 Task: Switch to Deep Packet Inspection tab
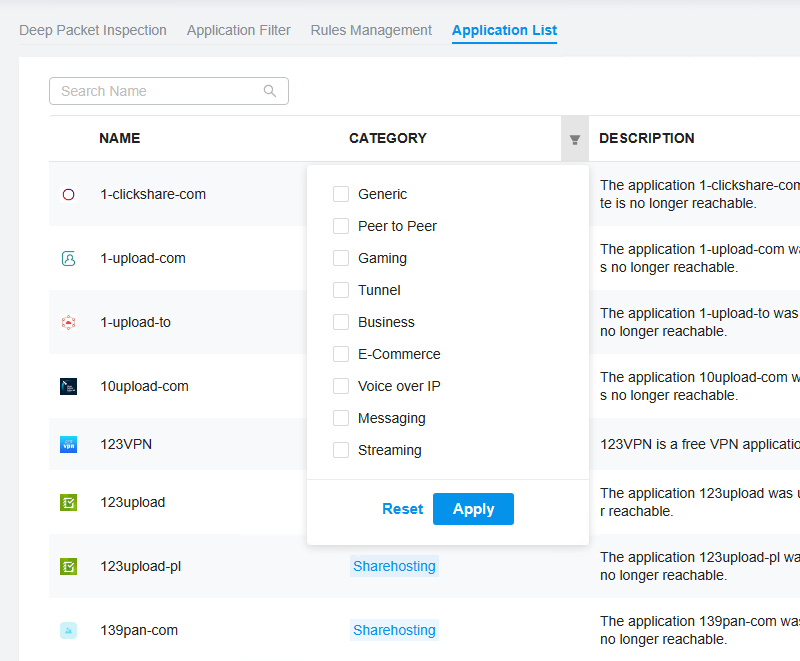pyautogui.click(x=93, y=30)
